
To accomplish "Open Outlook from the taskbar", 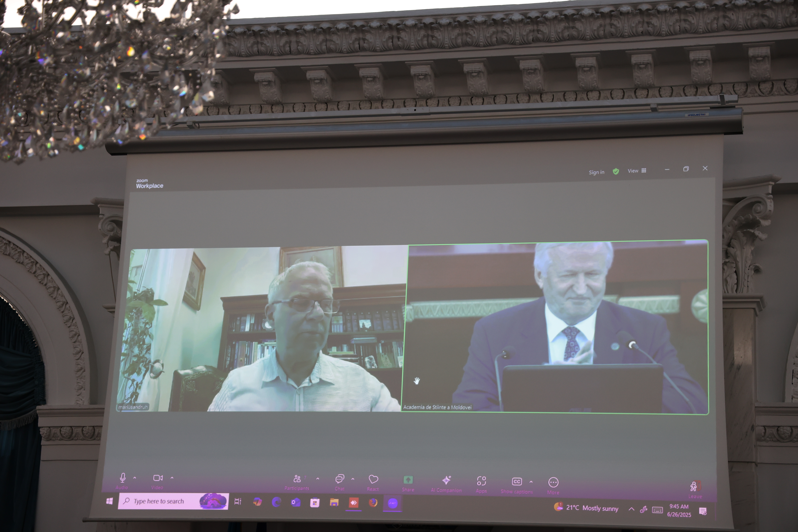I will point(296,502).
